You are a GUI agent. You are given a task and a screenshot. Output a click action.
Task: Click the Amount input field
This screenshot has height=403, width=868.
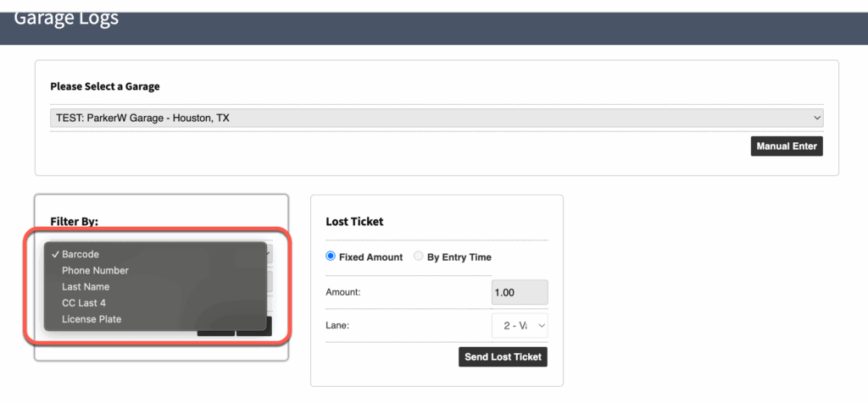(520, 292)
